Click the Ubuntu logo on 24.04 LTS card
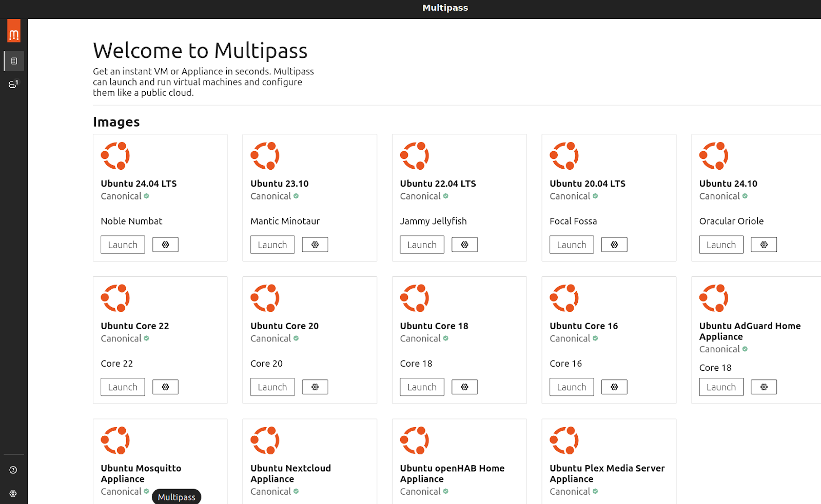Viewport: 821px width, 504px height. tap(115, 156)
